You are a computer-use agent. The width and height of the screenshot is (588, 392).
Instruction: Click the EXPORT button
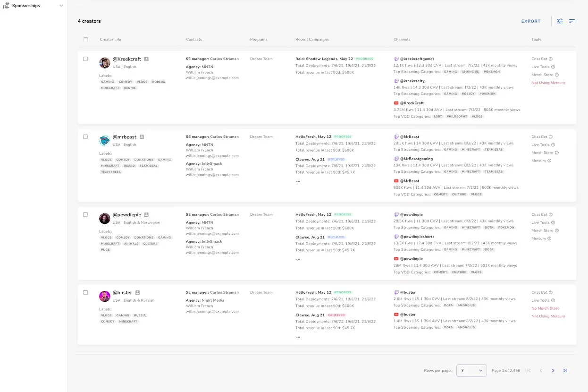[x=531, y=21]
